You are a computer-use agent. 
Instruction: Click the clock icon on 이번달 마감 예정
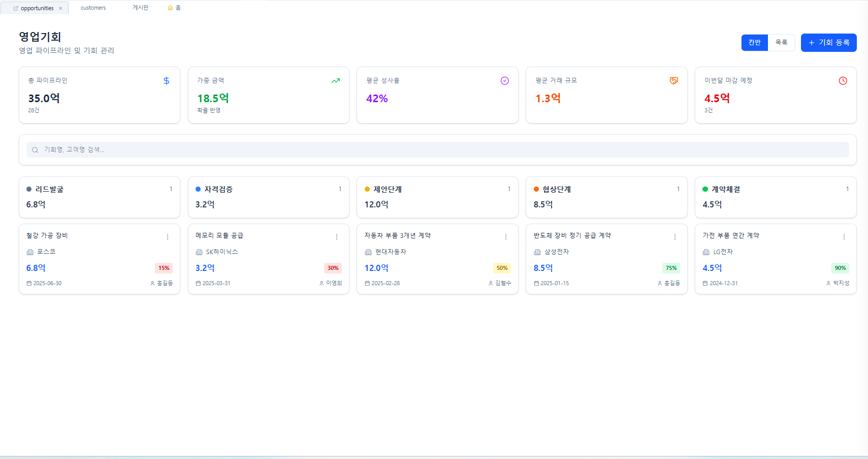[843, 81]
